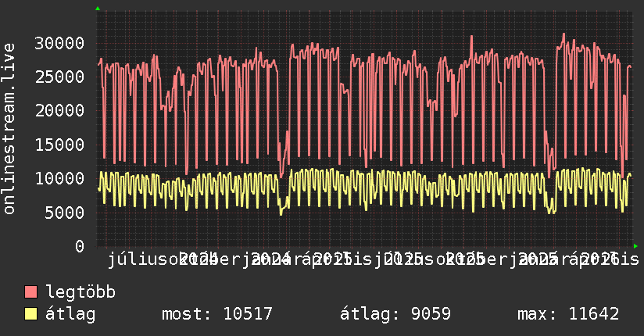
Task: Select the yellow átlag legend label
Action: point(70,314)
